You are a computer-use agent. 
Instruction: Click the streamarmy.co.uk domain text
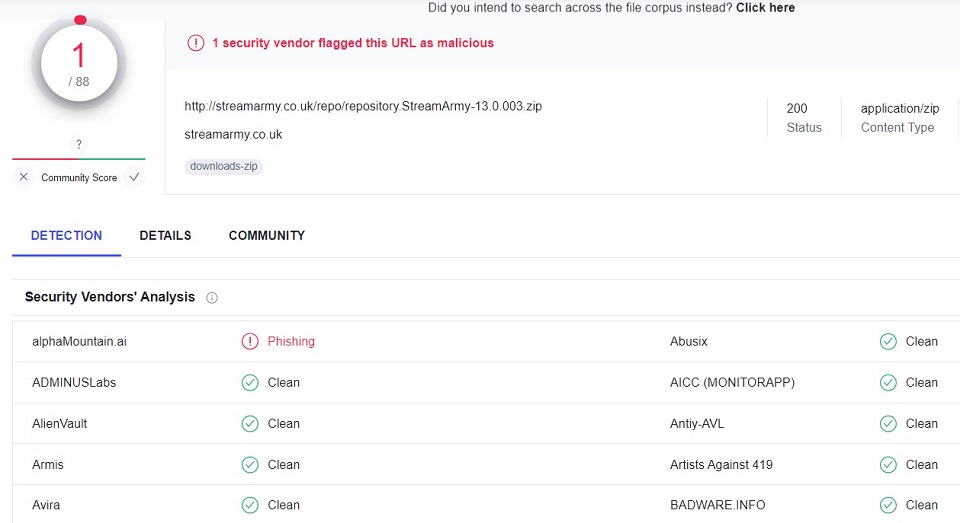click(x=233, y=134)
